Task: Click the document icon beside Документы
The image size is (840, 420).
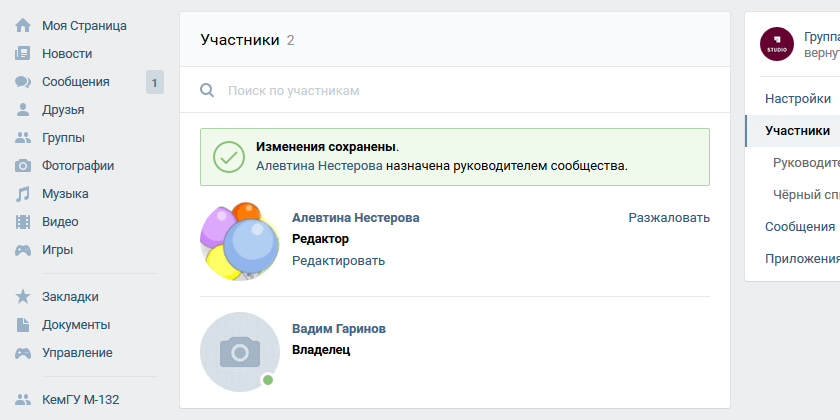Action: pyautogui.click(x=22, y=325)
